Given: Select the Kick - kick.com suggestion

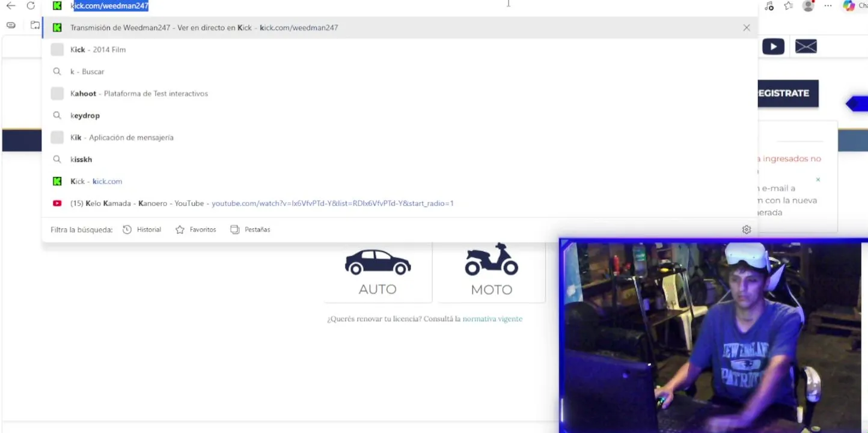Looking at the screenshot, I should pos(400,181).
